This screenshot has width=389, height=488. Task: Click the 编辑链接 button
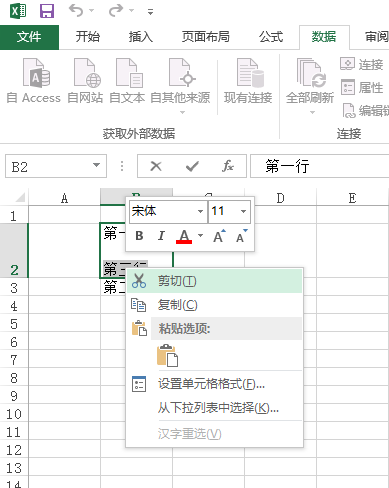(365, 111)
